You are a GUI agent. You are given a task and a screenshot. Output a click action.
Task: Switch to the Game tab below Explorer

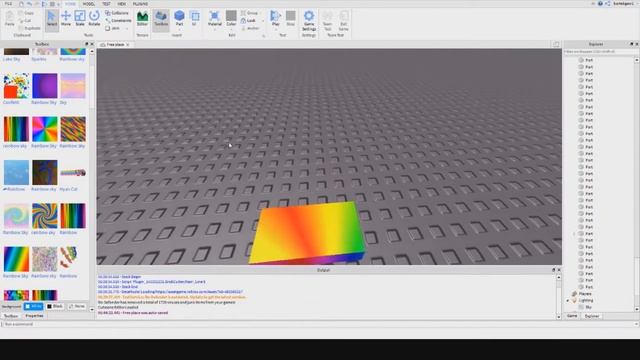click(x=572, y=316)
